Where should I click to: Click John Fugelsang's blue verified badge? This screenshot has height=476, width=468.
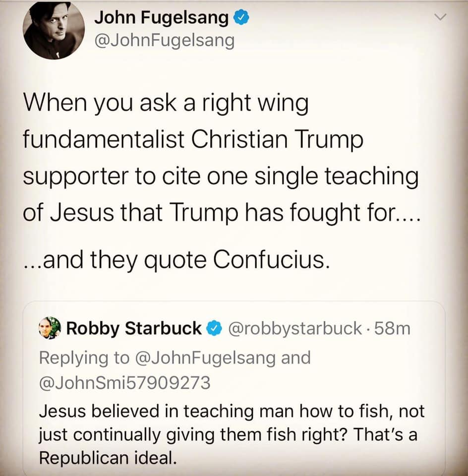click(x=241, y=18)
